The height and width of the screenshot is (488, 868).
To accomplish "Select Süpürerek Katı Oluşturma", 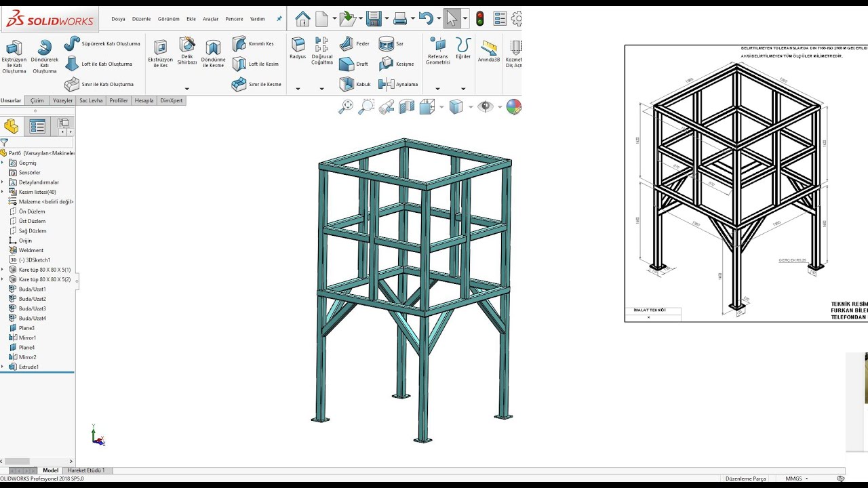I will click(102, 43).
